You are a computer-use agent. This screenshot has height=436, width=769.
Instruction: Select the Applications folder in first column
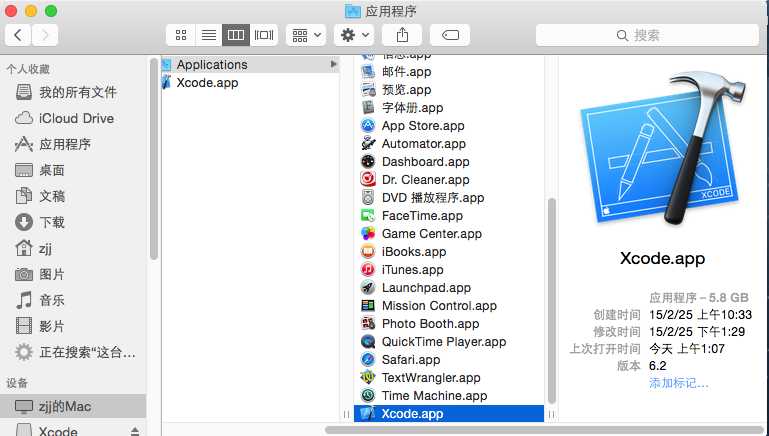click(x=250, y=64)
